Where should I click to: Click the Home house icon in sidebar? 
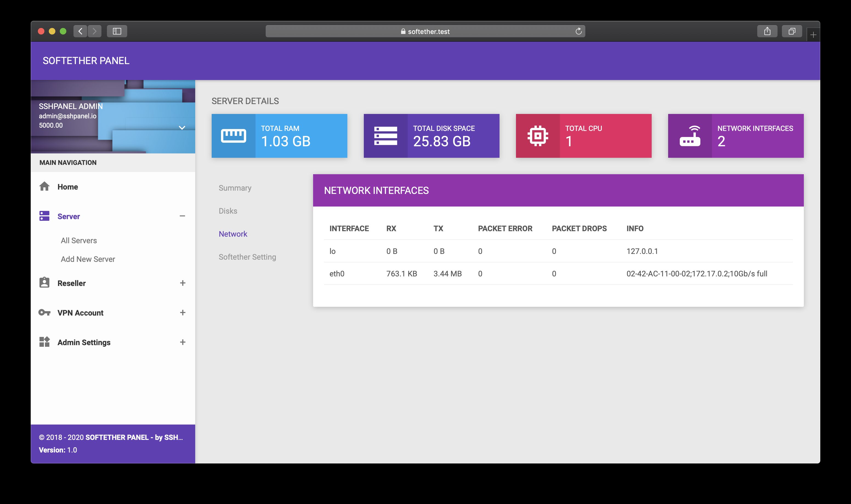coord(44,187)
